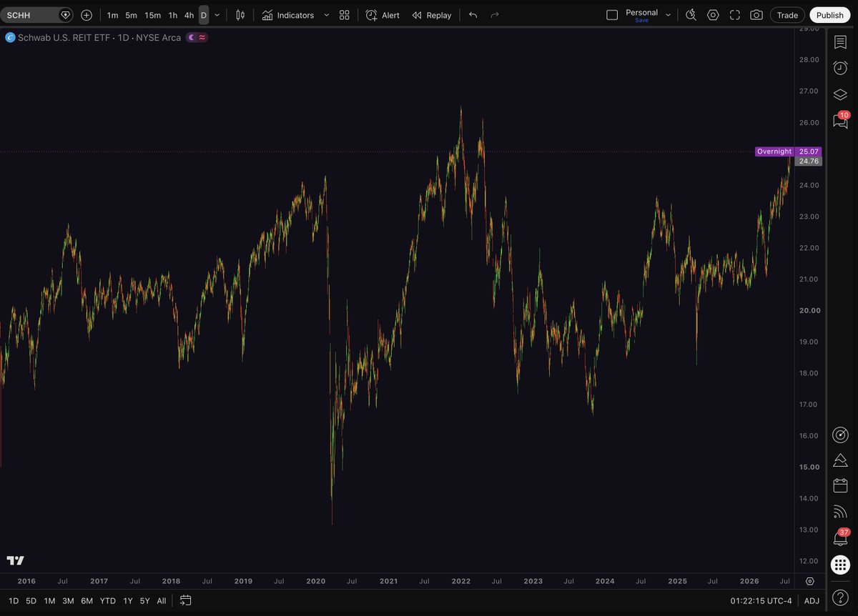Click the undo arrow
The height and width of the screenshot is (616, 858).
[473, 15]
